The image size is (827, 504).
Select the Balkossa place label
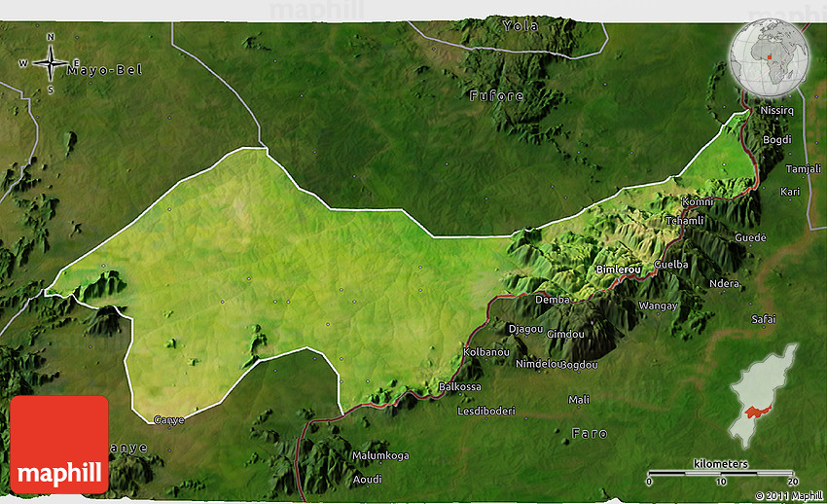point(460,386)
